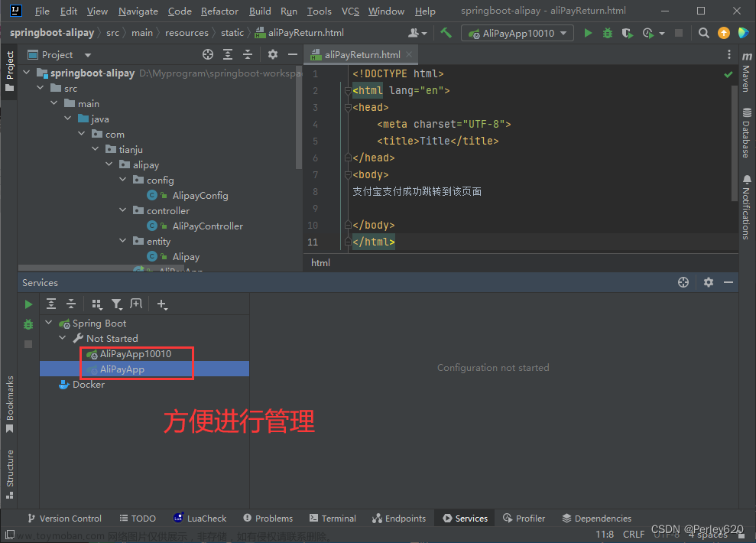Expand all services in Services toolbar
Image resolution: width=756 pixels, height=543 pixels.
click(51, 304)
